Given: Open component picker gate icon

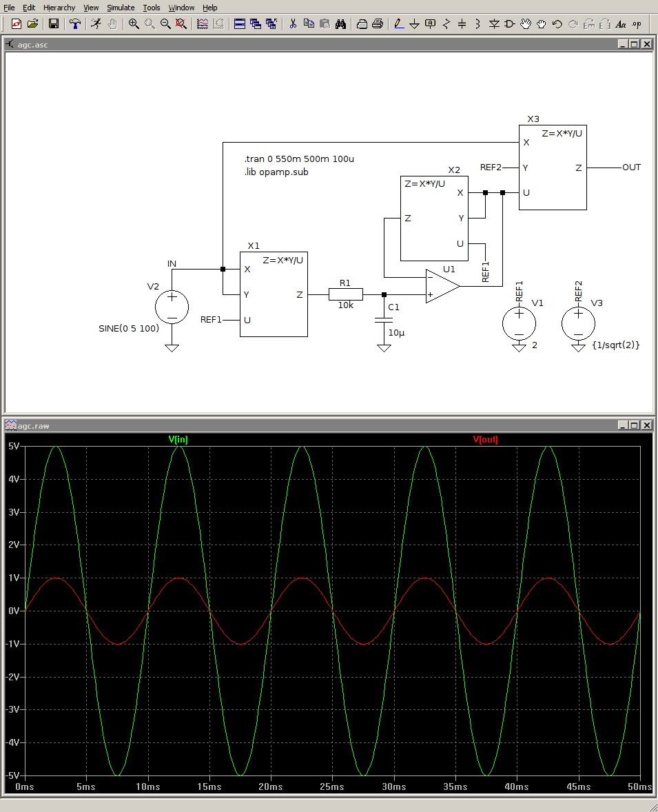Looking at the screenshot, I should coord(509,24).
